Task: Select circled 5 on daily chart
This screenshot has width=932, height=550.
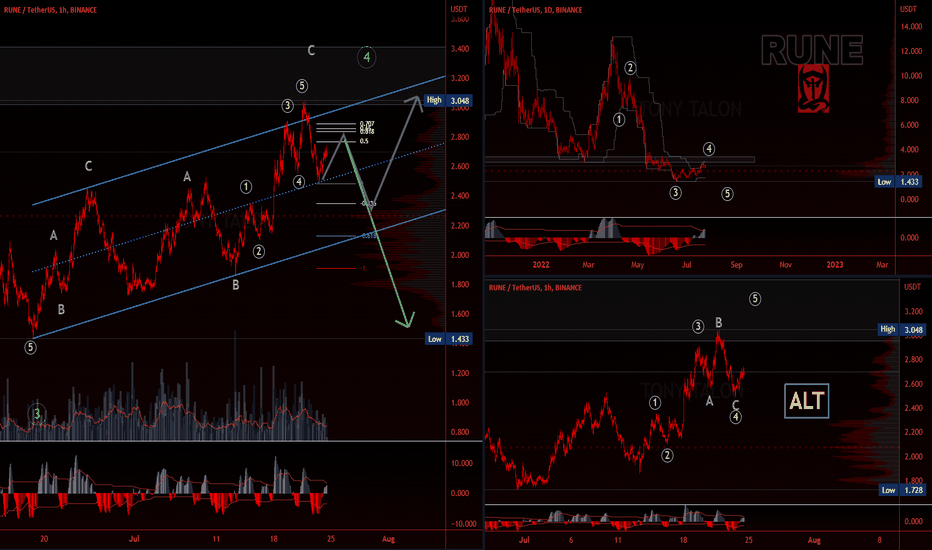Action: tap(727, 193)
